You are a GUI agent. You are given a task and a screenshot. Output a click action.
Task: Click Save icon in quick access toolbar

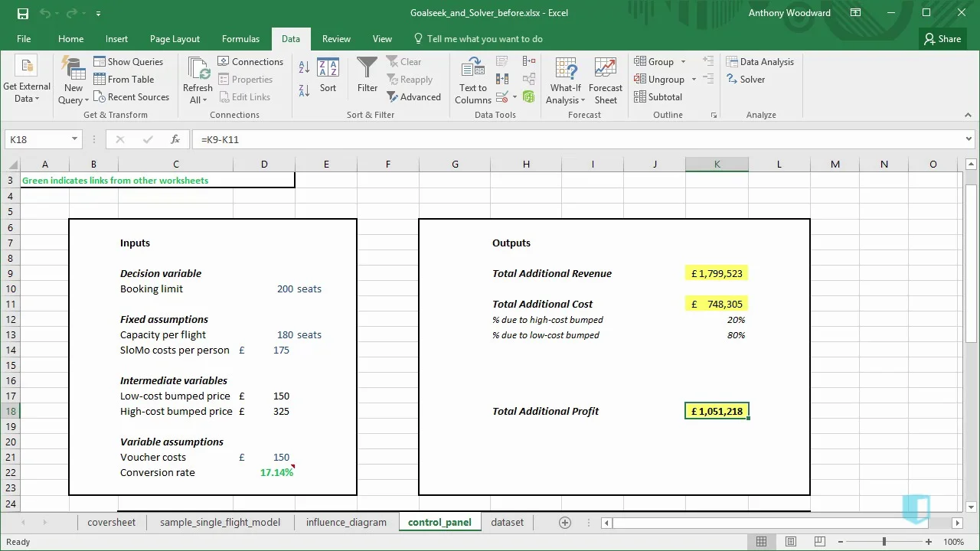[x=23, y=13]
